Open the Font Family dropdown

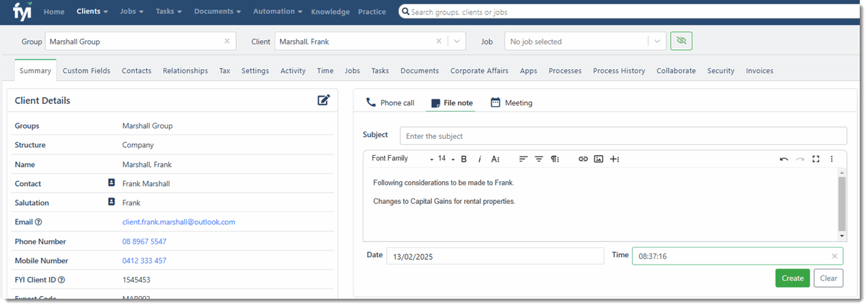point(403,159)
